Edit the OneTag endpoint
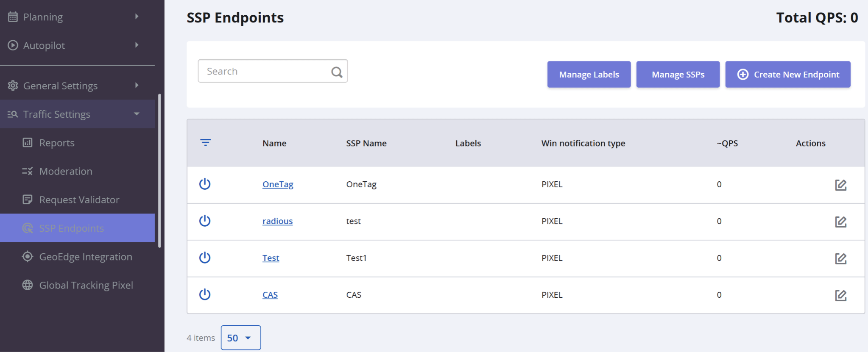Viewport: 868px width, 352px height. (x=840, y=185)
